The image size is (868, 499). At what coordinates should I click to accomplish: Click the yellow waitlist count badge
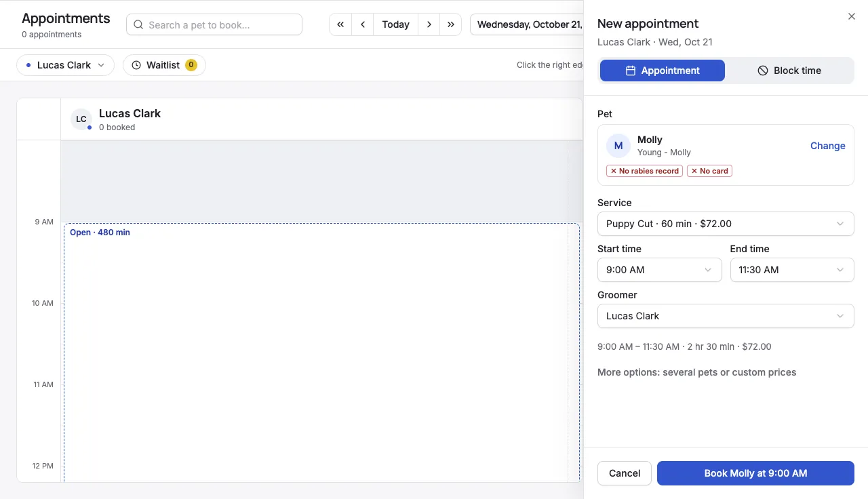point(191,65)
